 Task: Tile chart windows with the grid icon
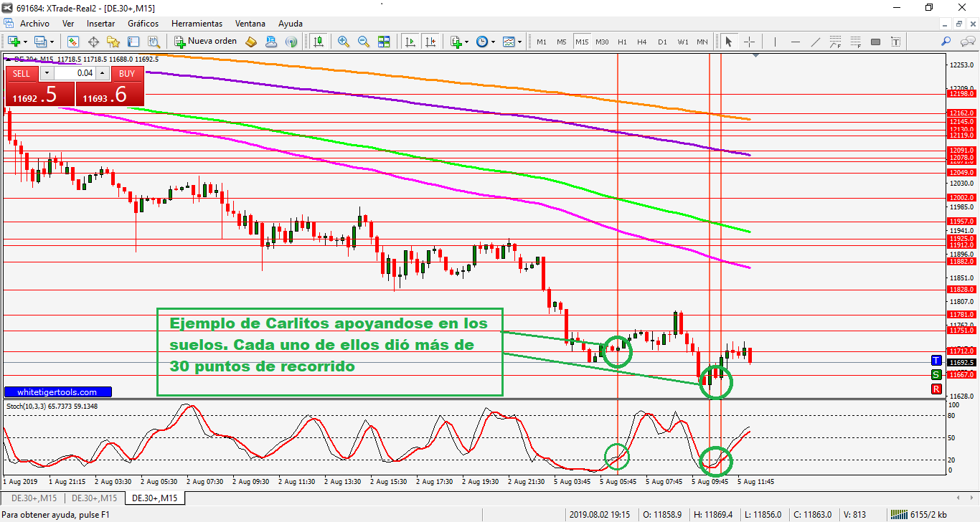[384, 42]
